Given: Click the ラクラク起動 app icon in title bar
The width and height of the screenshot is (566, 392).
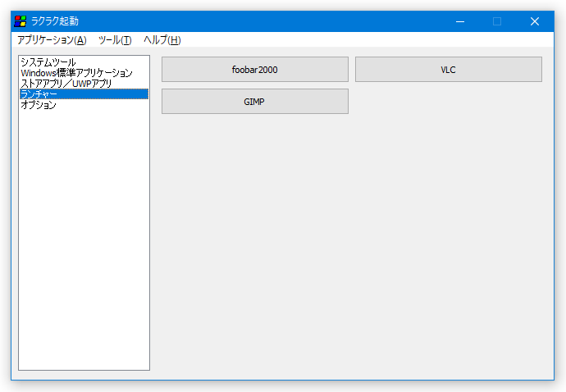Looking at the screenshot, I should 21,21.
